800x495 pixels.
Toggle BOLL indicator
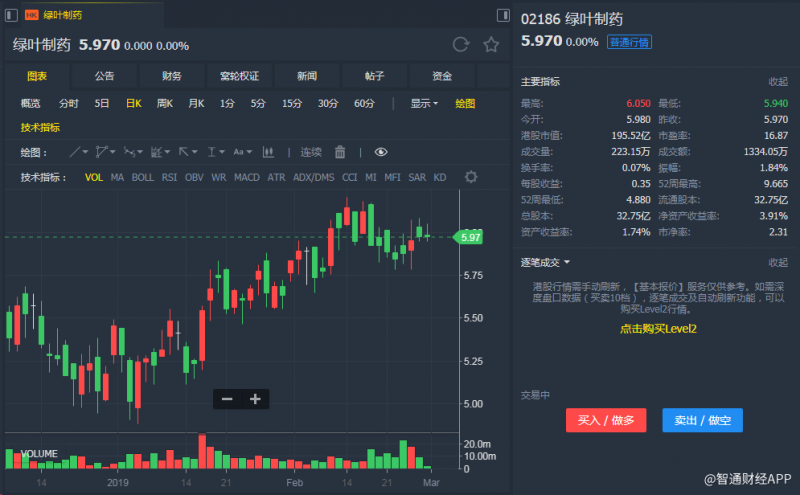point(142,178)
